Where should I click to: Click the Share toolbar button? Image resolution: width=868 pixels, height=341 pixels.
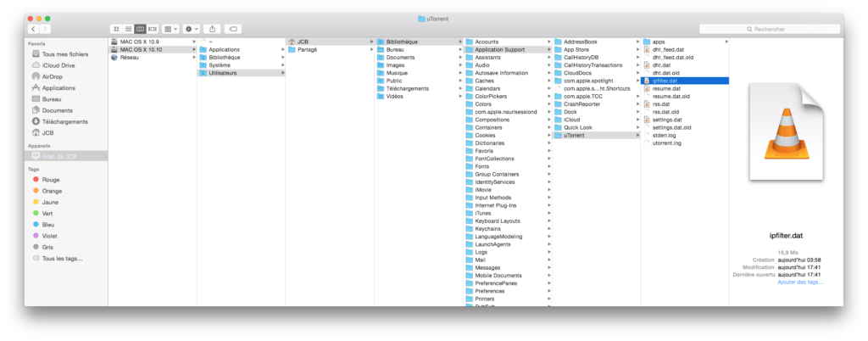(x=212, y=29)
